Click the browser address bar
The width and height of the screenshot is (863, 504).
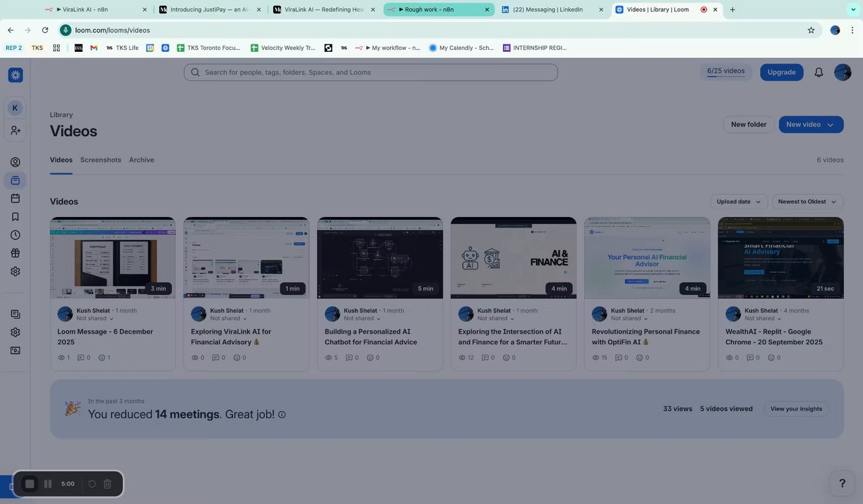(x=431, y=30)
